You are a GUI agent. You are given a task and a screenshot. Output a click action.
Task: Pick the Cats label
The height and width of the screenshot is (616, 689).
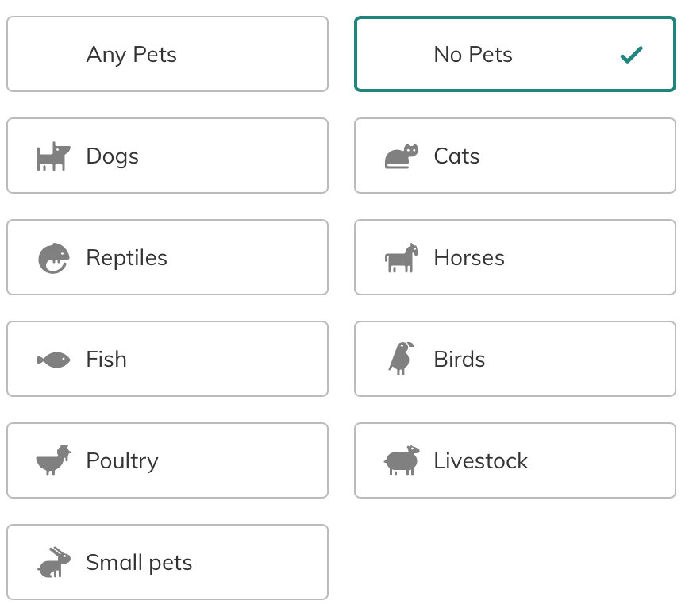coord(456,156)
